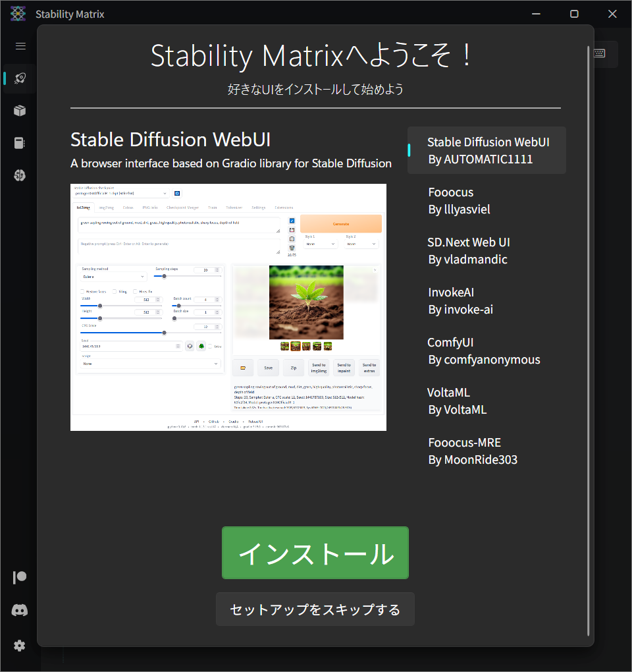Open Settings via the gear icon

(x=19, y=646)
